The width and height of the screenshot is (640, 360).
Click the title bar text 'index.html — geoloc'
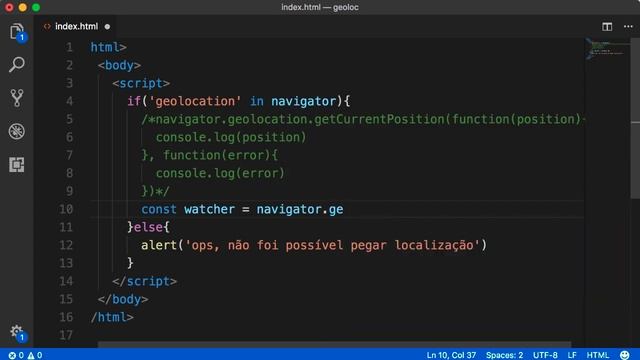click(320, 7)
